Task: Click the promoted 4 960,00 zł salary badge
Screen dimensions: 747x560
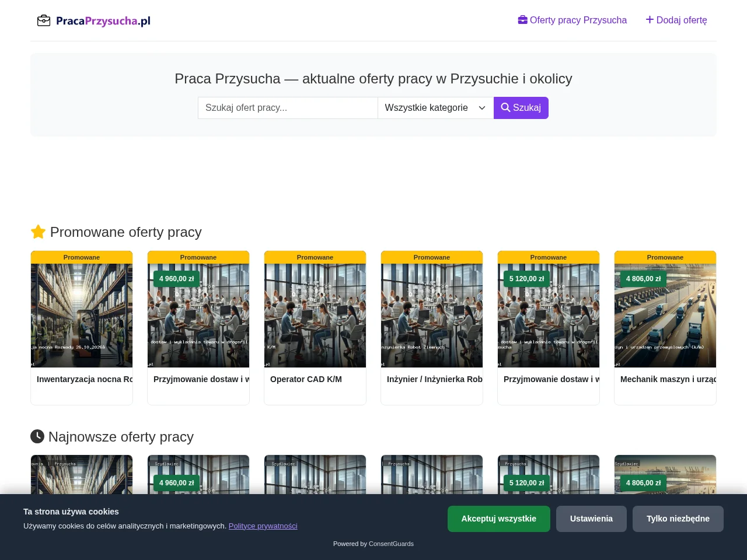Action: pos(176,279)
